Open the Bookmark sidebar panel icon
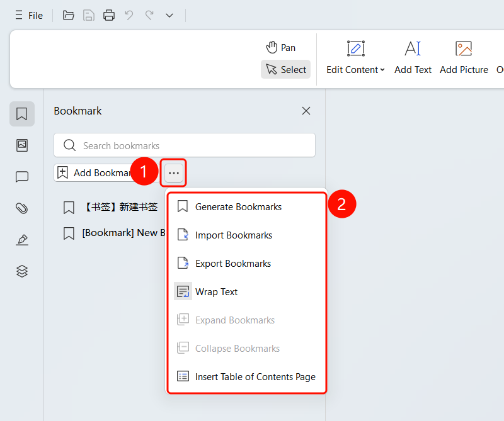504x421 pixels. point(22,114)
